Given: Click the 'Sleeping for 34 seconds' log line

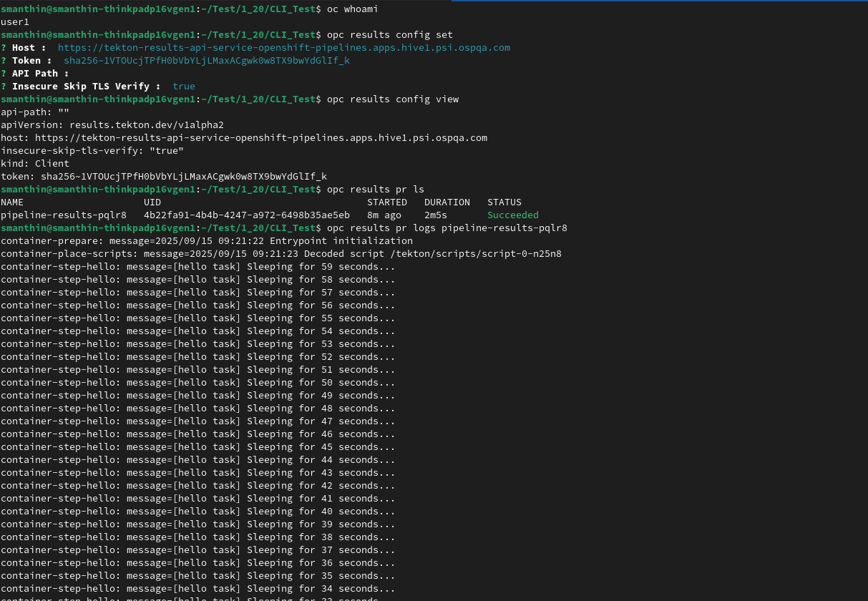Looking at the screenshot, I should click(198, 589).
